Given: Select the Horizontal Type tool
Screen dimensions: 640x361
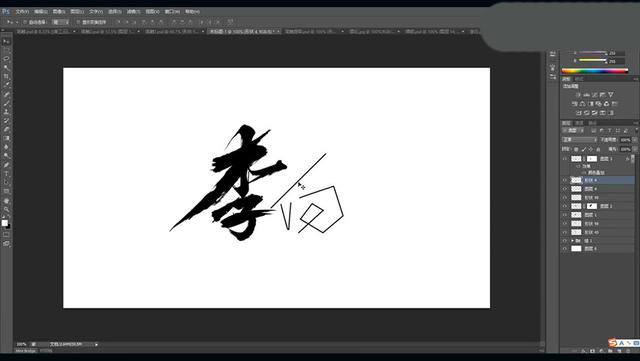Looking at the screenshot, I should point(6,174).
